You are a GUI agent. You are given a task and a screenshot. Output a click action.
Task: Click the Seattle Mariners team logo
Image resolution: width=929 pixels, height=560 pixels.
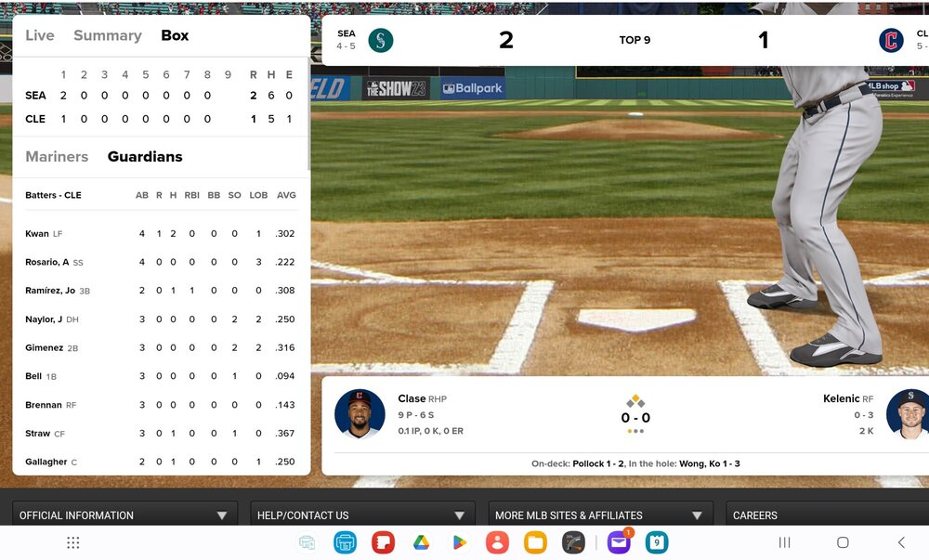pyautogui.click(x=380, y=40)
